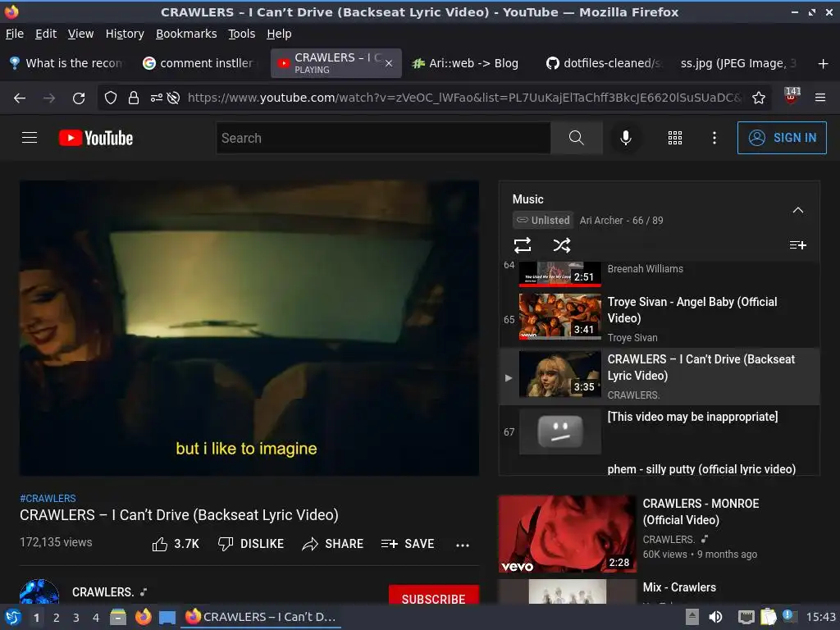Open a new browser tab
Image resolution: width=840 pixels, height=630 pixels.
[x=824, y=64]
